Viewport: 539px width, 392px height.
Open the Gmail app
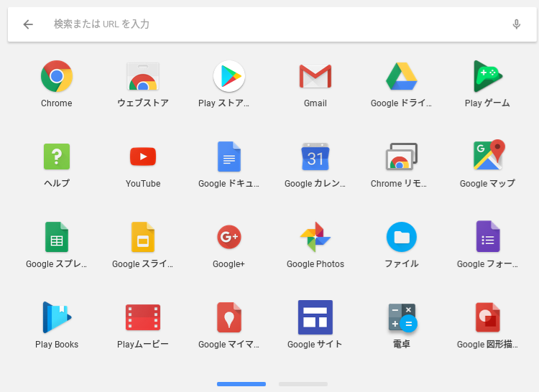tap(315, 76)
